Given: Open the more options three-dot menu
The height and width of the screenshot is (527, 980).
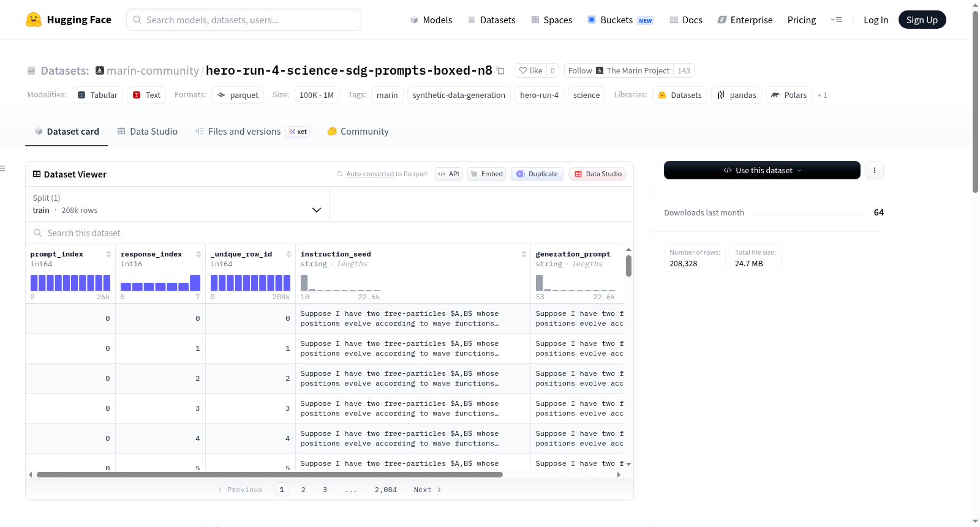Looking at the screenshot, I should [875, 170].
